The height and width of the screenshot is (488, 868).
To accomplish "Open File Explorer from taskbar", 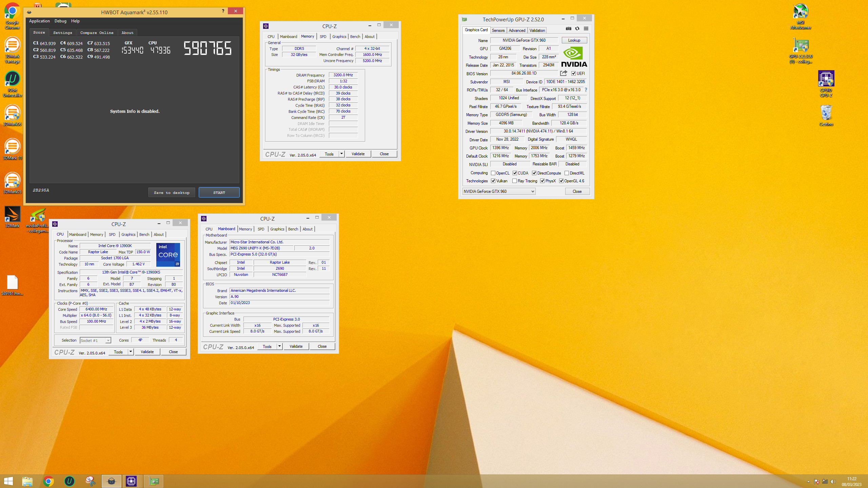I will [27, 481].
